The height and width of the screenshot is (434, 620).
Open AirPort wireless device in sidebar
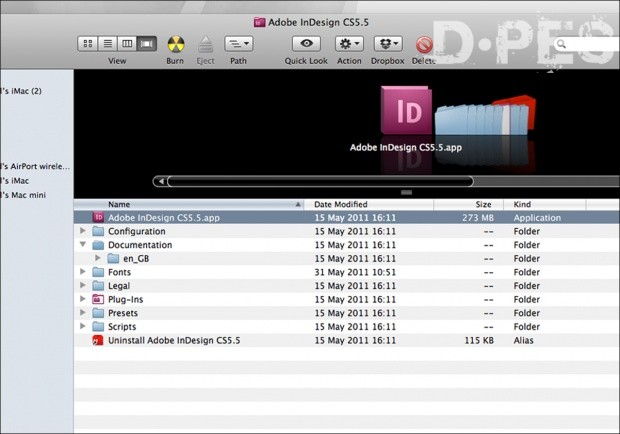(x=35, y=166)
